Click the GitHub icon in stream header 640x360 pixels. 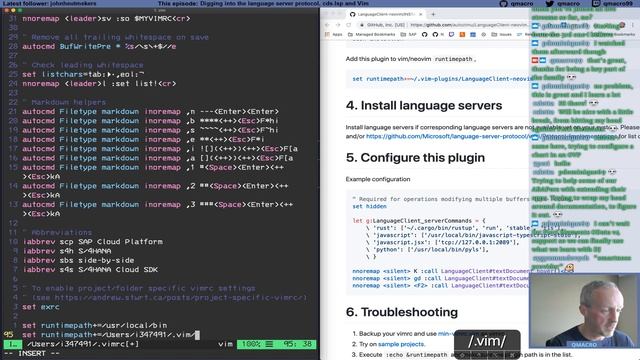point(504,4)
